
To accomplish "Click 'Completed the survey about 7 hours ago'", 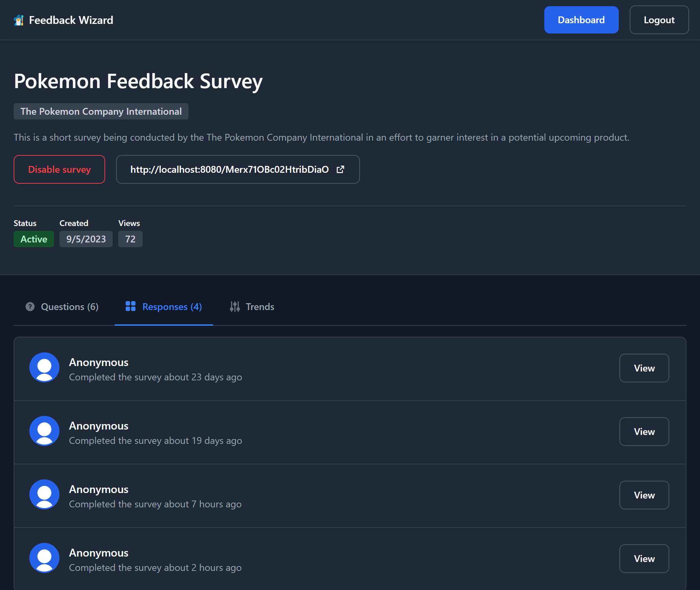I will 155,504.
